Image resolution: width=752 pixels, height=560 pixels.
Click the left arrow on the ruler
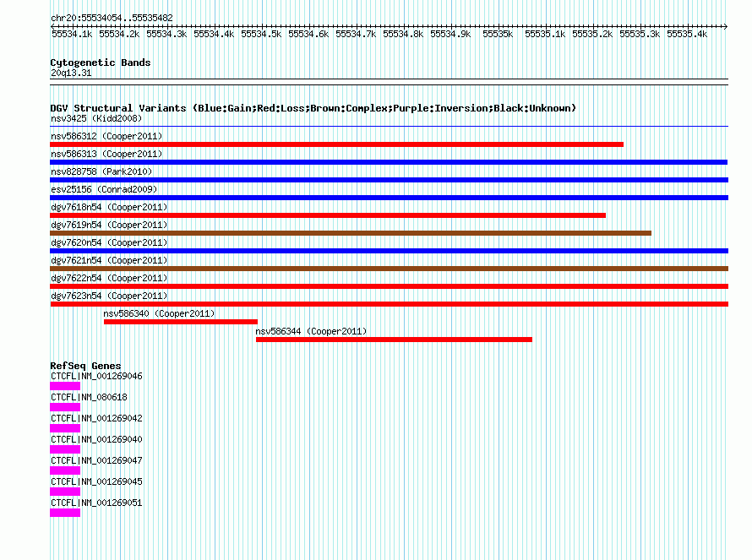tap(52, 26)
